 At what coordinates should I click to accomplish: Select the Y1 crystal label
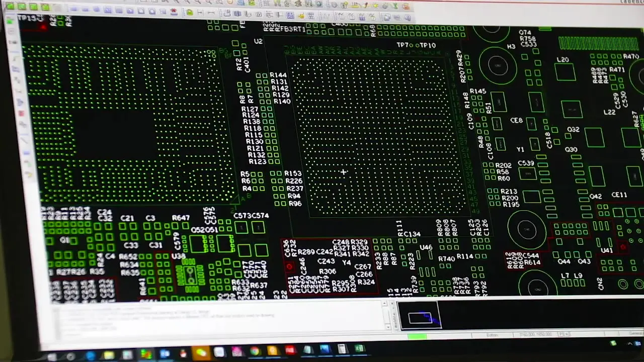(521, 150)
